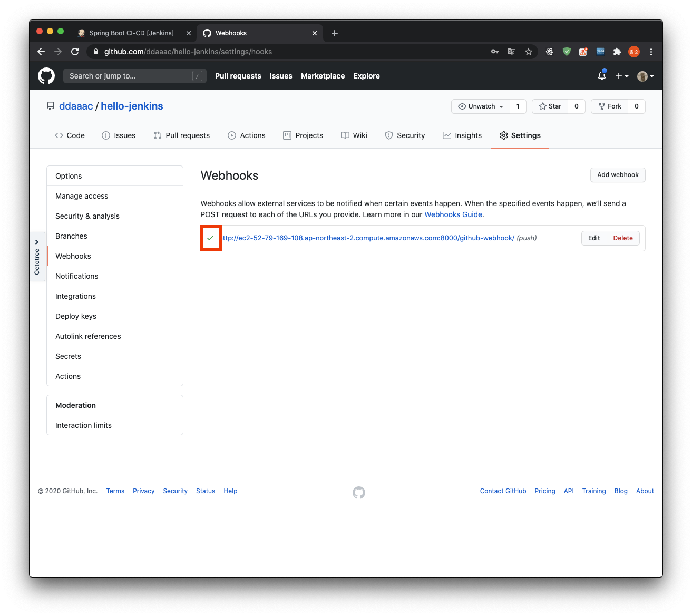Click the footer GitHub logo
The image size is (692, 616).
click(x=359, y=492)
